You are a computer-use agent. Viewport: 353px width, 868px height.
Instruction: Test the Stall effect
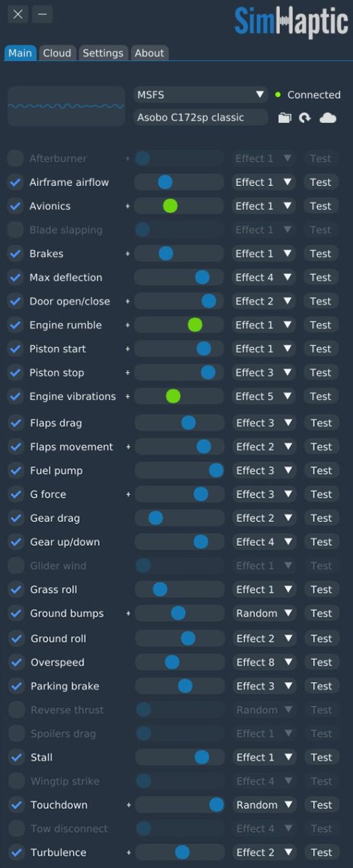point(321,757)
